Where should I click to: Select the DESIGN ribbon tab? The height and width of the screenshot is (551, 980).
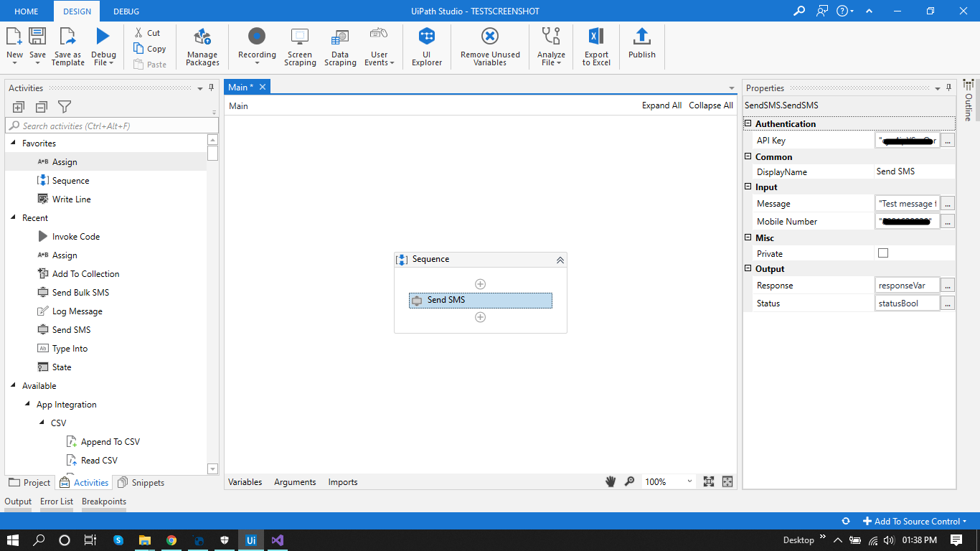click(77, 11)
